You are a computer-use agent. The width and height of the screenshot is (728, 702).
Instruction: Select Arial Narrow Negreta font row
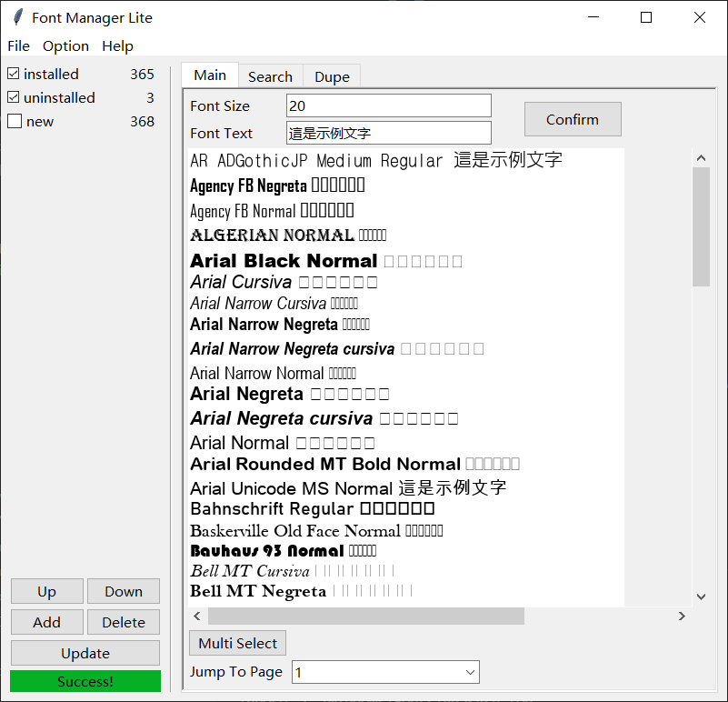(280, 325)
